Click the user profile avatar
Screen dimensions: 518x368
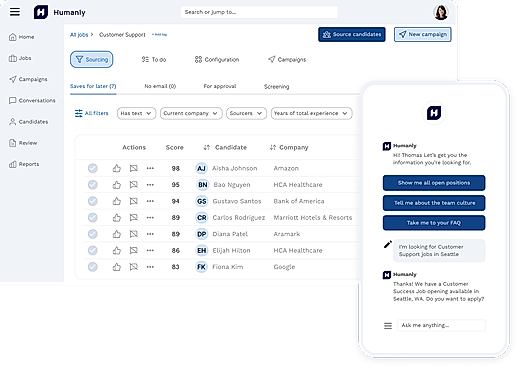coord(441,12)
